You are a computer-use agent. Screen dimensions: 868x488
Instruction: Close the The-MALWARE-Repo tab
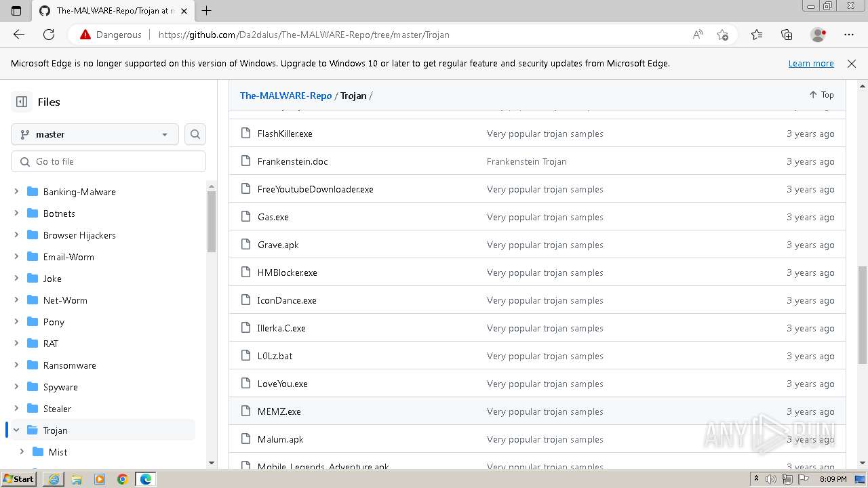184,11
